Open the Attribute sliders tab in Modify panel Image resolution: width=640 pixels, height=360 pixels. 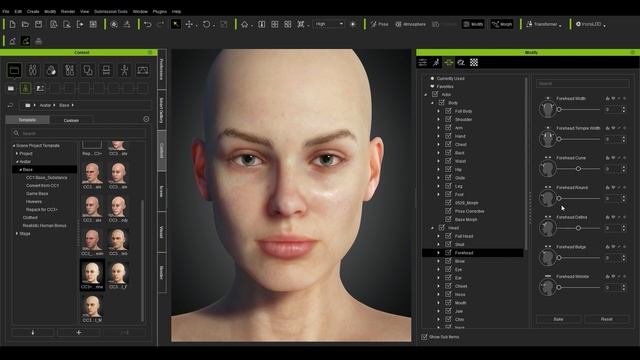[x=423, y=62]
